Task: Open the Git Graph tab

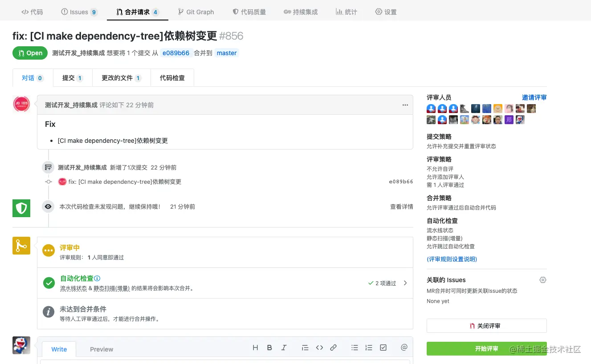Action: pyautogui.click(x=196, y=12)
